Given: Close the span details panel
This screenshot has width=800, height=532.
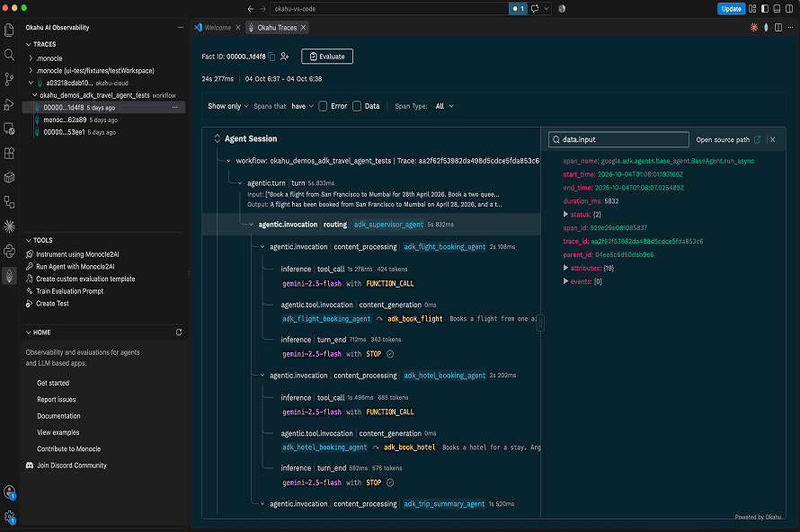Looking at the screenshot, I should (772, 139).
